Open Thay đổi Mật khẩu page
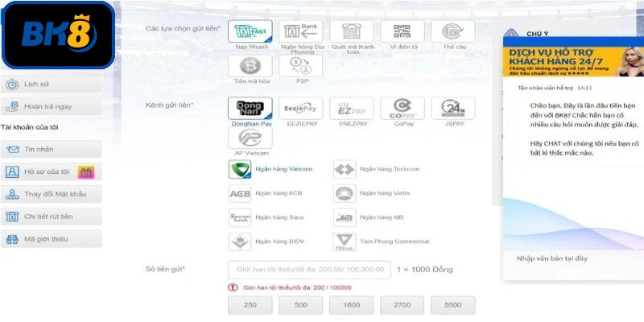 (52, 194)
